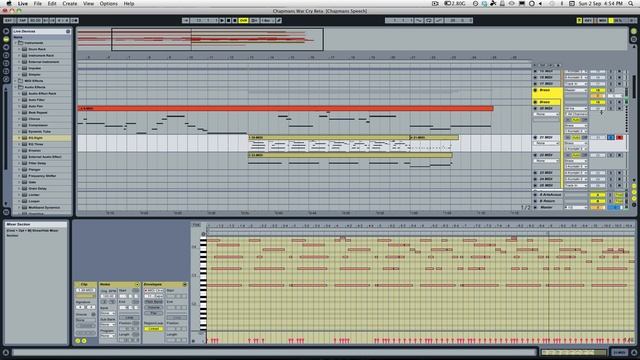
Task: Click the Volume envelope button
Action: tap(153, 307)
